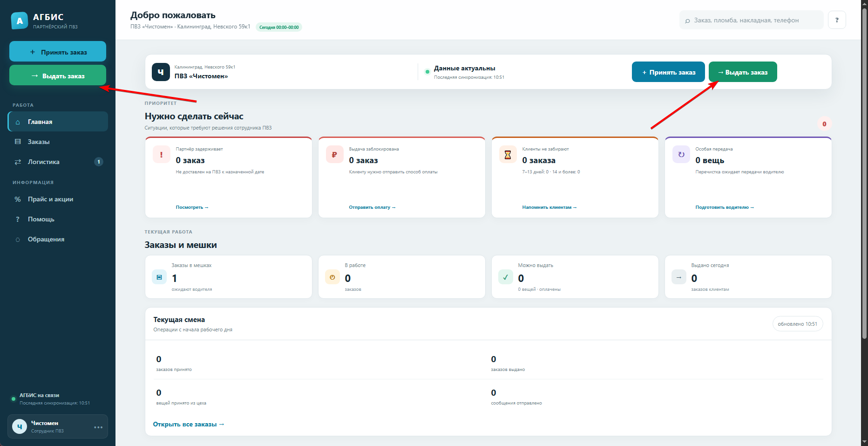Viewport: 868px width, 446px height.
Task: Click the checkmark icon in Можно выдать card
Action: coord(506,277)
